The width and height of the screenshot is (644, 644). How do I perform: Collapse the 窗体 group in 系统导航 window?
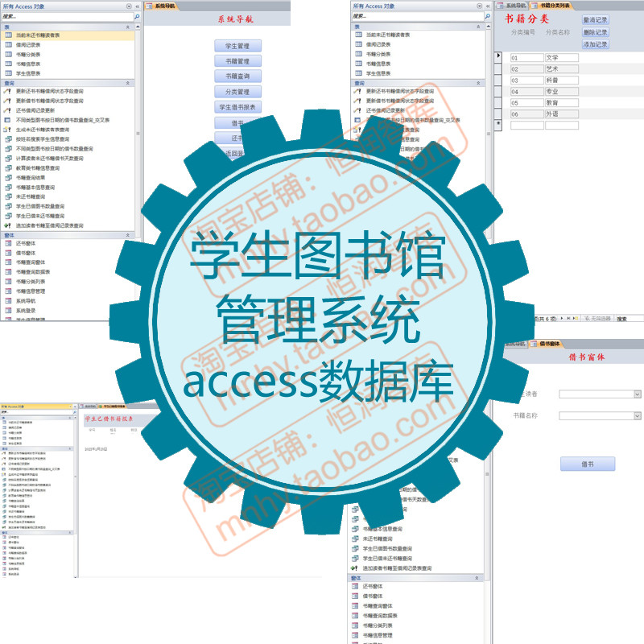(128, 235)
